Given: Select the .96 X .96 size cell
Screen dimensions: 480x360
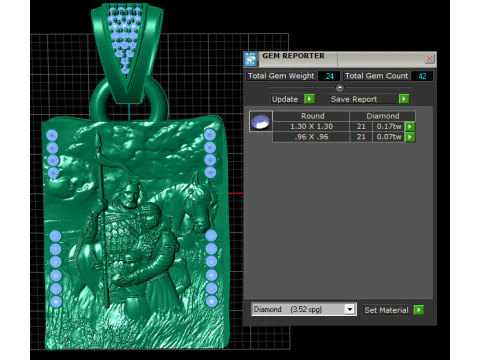Looking at the screenshot, I should pyautogui.click(x=311, y=137).
